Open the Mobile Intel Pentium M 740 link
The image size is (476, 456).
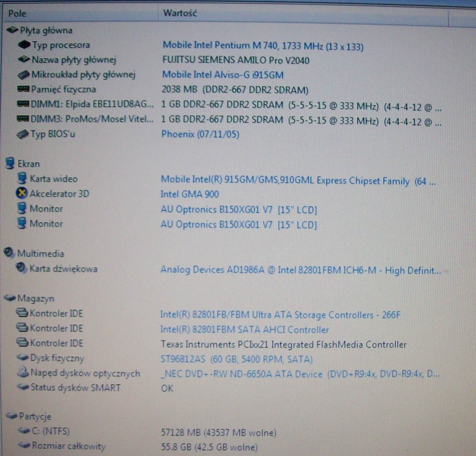(x=263, y=46)
